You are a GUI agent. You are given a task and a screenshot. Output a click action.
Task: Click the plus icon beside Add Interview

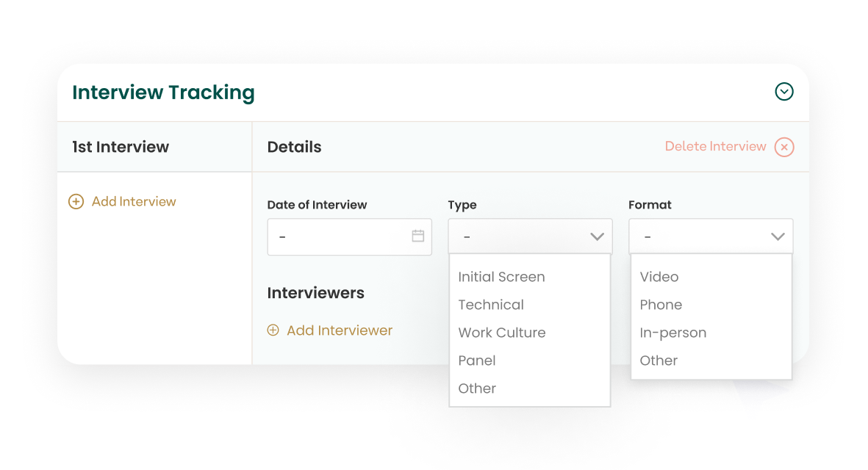point(76,201)
